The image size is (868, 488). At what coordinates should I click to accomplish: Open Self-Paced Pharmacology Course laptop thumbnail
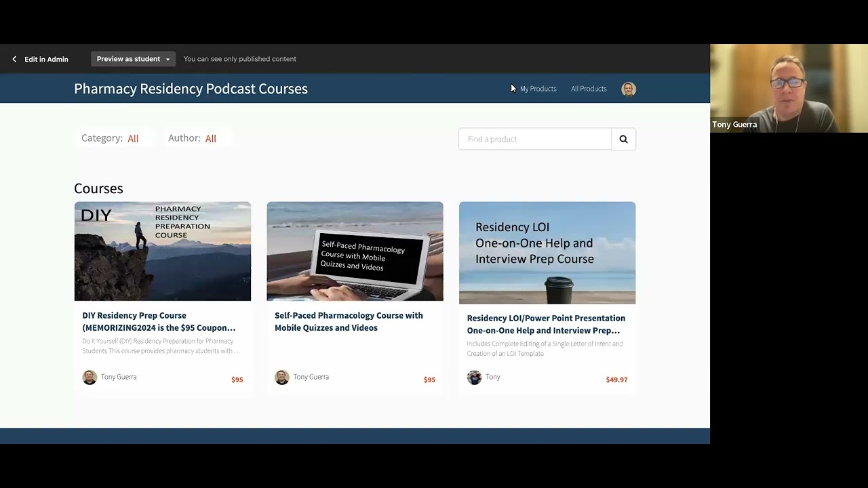click(355, 251)
